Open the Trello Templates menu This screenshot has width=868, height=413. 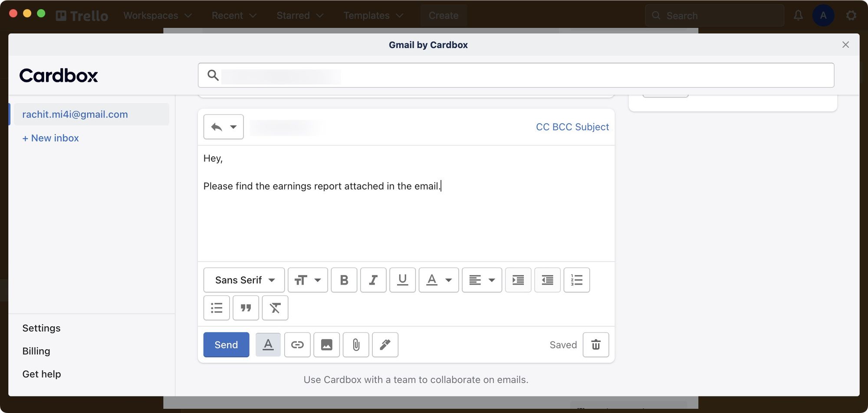pyautogui.click(x=373, y=16)
